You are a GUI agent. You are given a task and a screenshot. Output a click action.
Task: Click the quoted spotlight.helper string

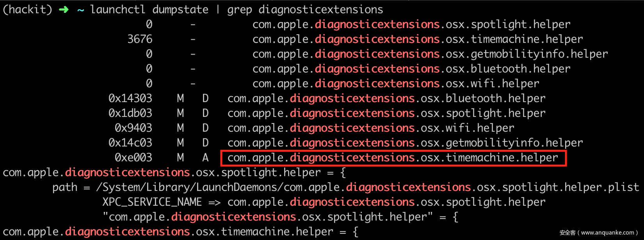click(268, 217)
